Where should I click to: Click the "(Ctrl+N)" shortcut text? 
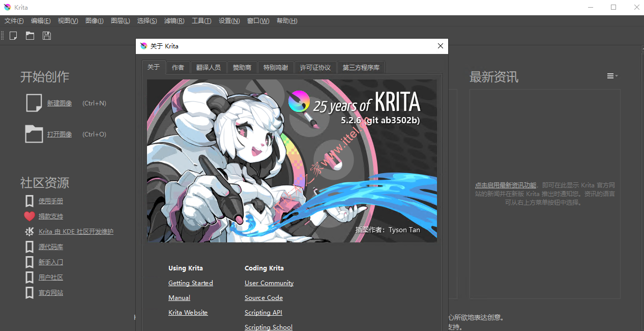pos(94,103)
